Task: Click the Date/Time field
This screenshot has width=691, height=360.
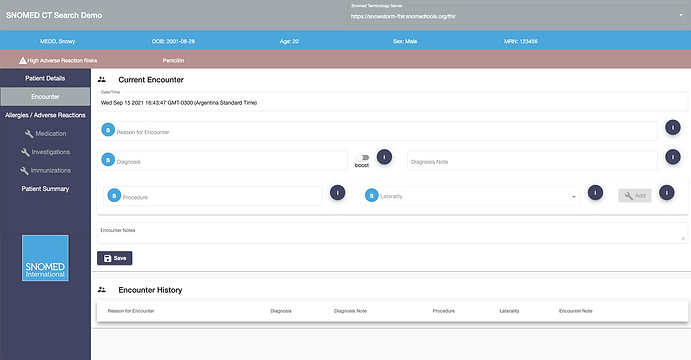Action: (392, 101)
